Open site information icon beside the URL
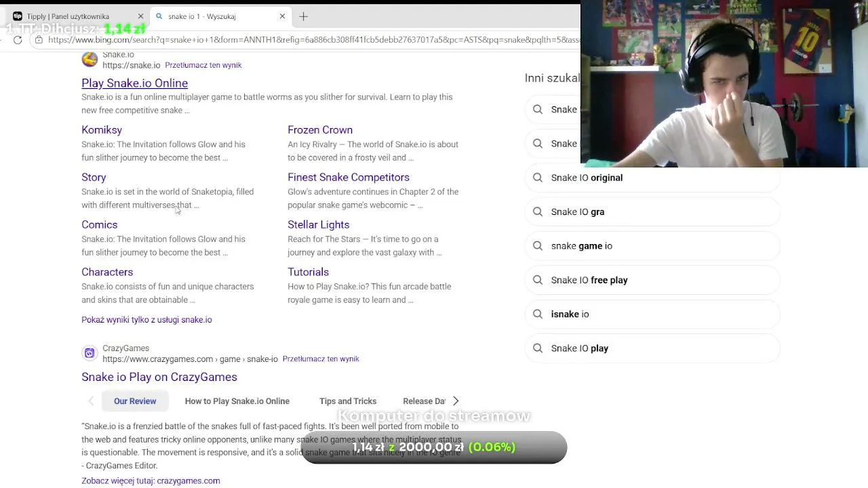 click(x=39, y=40)
